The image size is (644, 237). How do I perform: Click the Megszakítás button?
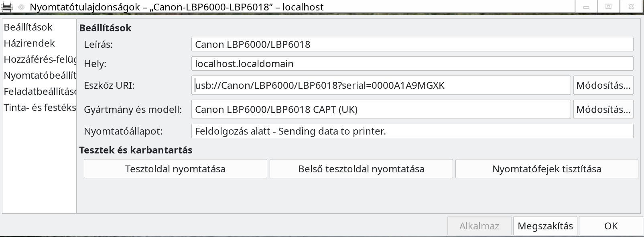(x=545, y=226)
